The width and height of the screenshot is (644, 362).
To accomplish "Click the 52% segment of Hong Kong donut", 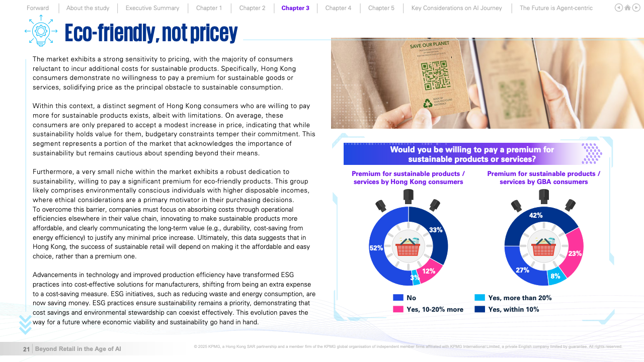I will point(378,251).
